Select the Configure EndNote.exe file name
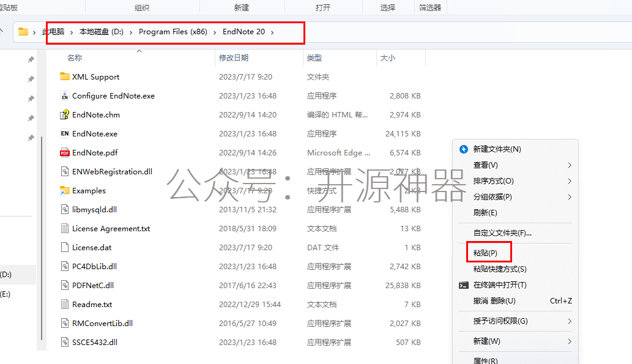 [x=114, y=95]
